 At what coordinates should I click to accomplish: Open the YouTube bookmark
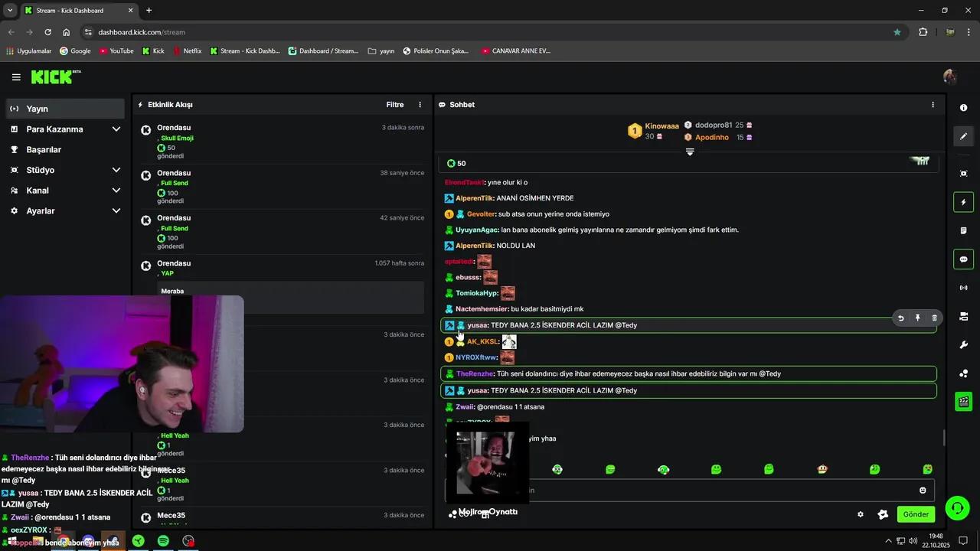(116, 51)
